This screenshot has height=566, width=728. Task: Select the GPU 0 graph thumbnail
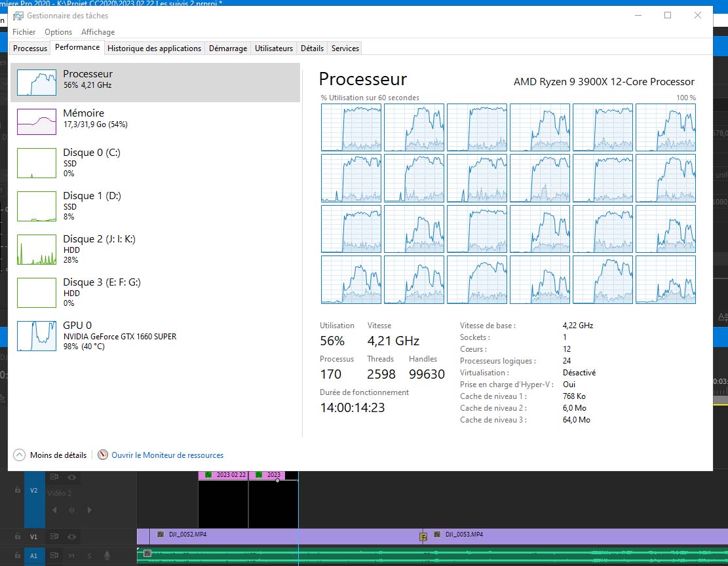[37, 335]
